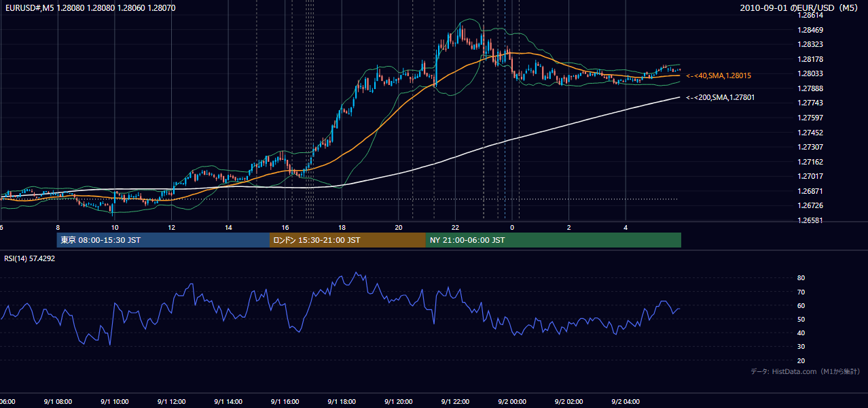Click the 9/1 12:00 bottom time label
Screen dimensions: 868x408
(171, 402)
